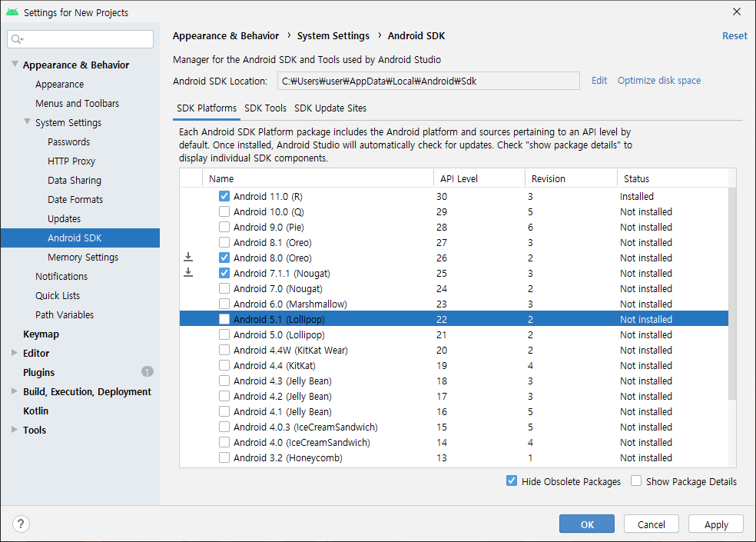The height and width of the screenshot is (542, 756).
Task: Switch to the SDK Update Sites tab
Action: coord(330,108)
